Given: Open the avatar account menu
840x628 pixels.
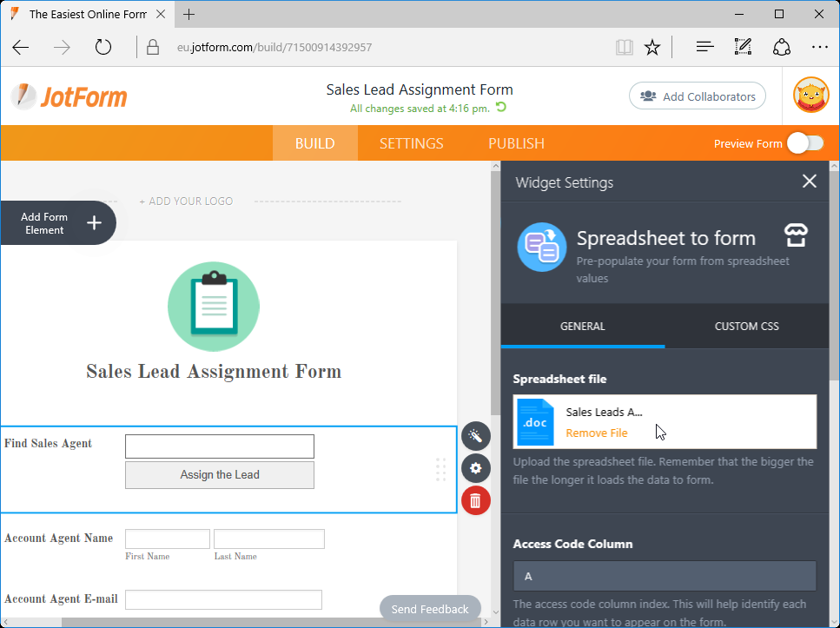Looking at the screenshot, I should pyautogui.click(x=810, y=96).
